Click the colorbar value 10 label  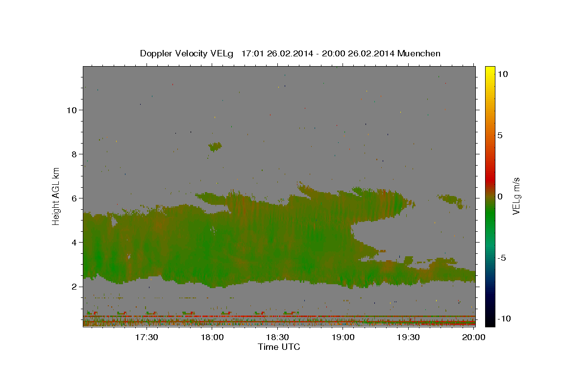click(x=502, y=74)
